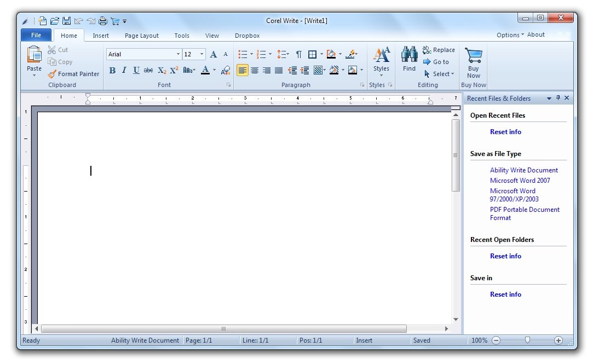Select the Increase Indent icon
This screenshot has width=593, height=364.
[305, 70]
